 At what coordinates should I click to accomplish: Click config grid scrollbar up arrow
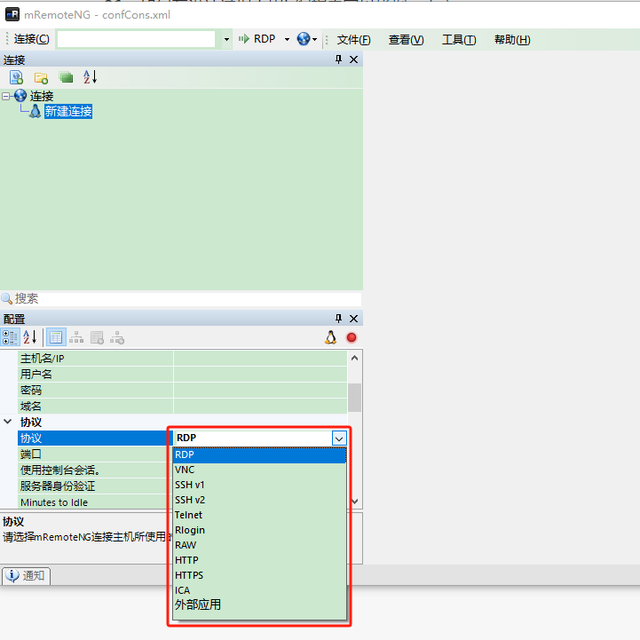(x=355, y=358)
